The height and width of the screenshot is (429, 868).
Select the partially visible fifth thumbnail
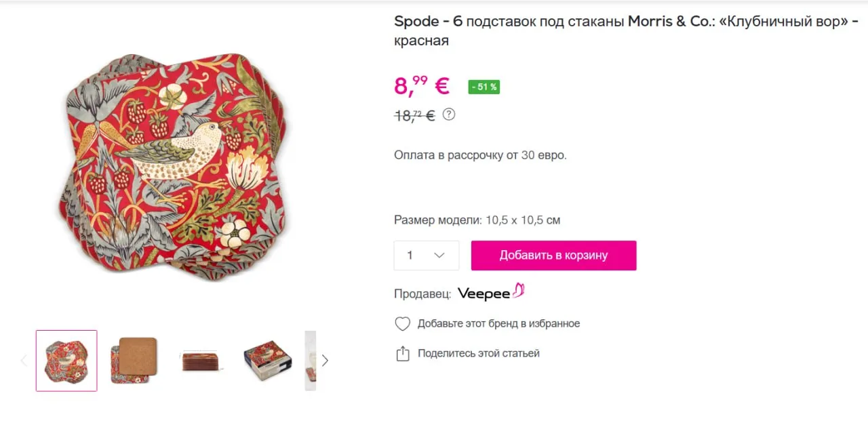(311, 361)
